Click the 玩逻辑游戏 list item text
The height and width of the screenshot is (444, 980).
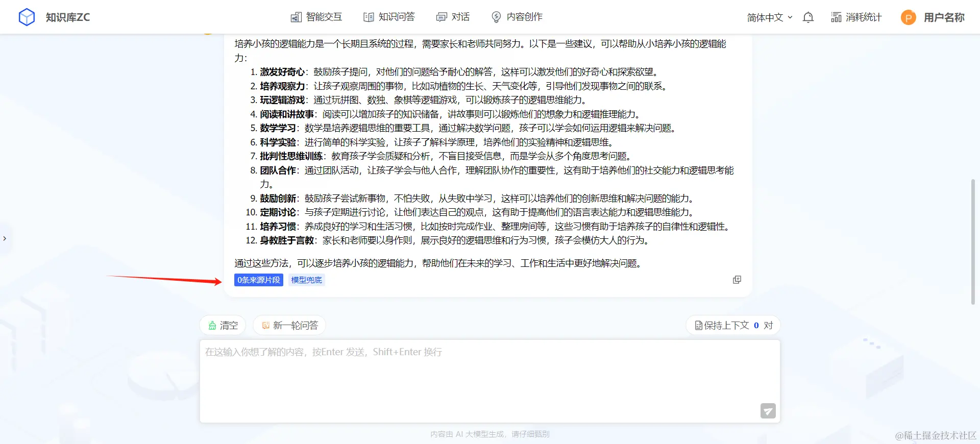point(282,100)
